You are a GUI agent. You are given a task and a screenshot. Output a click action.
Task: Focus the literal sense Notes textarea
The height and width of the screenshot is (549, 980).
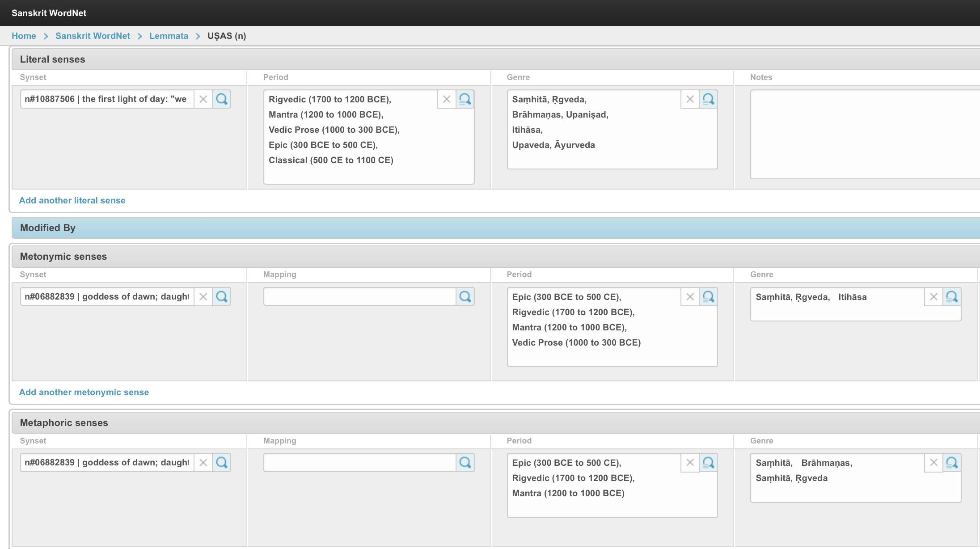tap(865, 135)
